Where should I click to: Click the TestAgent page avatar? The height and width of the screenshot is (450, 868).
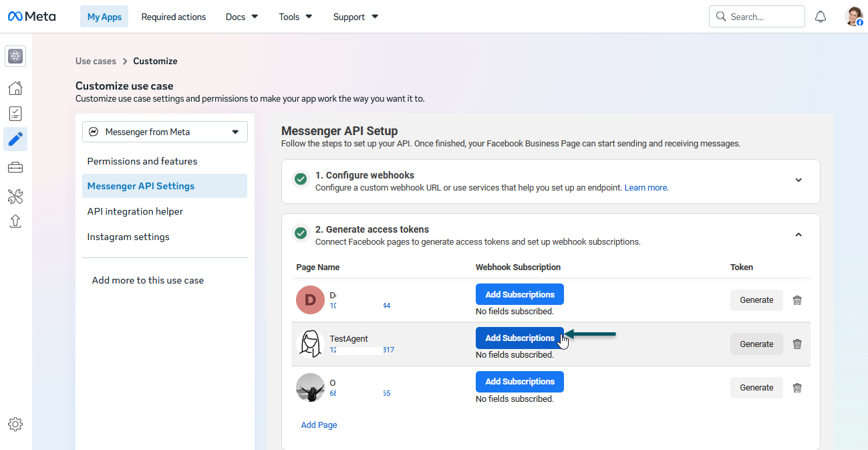[310, 344]
